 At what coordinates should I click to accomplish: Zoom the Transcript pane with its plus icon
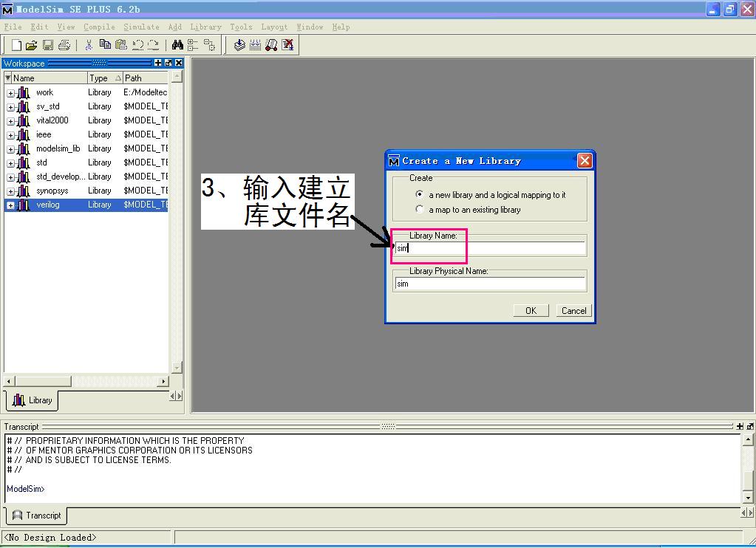click(x=740, y=427)
